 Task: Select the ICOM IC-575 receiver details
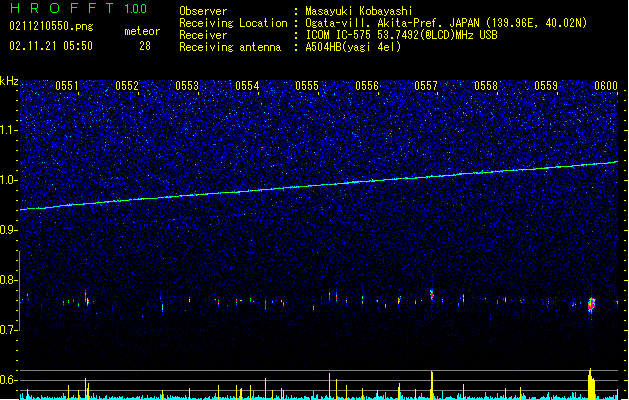pyautogui.click(x=402, y=35)
